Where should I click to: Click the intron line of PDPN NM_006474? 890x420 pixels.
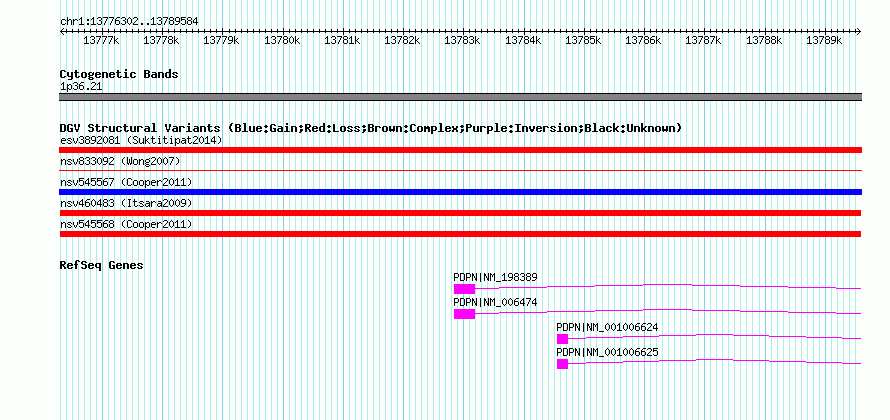[668, 311]
